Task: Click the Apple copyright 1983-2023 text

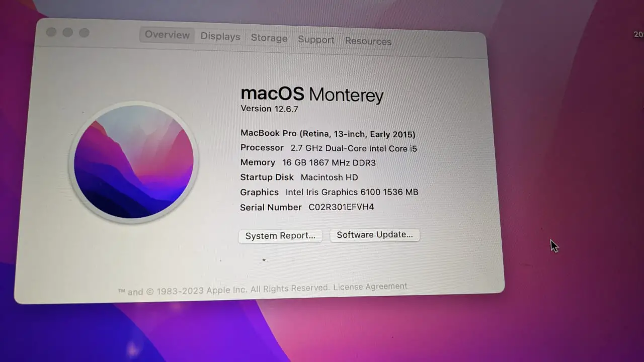Action: 224,290
